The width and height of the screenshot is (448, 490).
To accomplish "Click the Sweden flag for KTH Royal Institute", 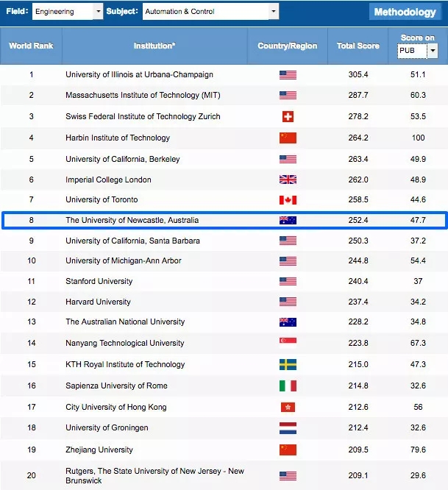I will pos(288,364).
